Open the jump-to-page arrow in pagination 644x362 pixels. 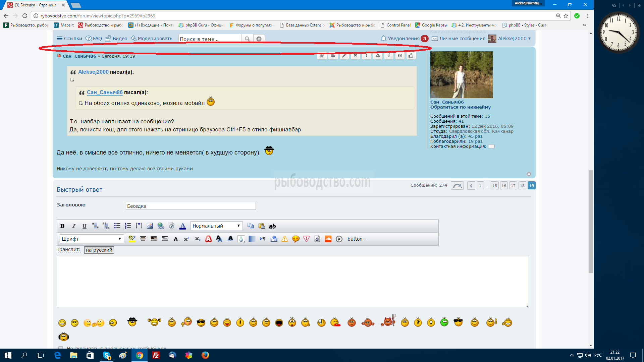pyautogui.click(x=457, y=186)
